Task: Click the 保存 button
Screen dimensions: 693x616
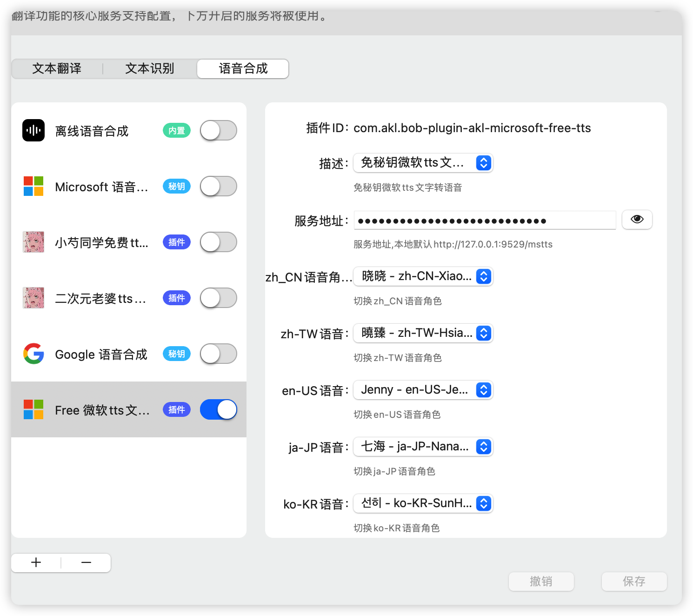Action: pos(634,582)
